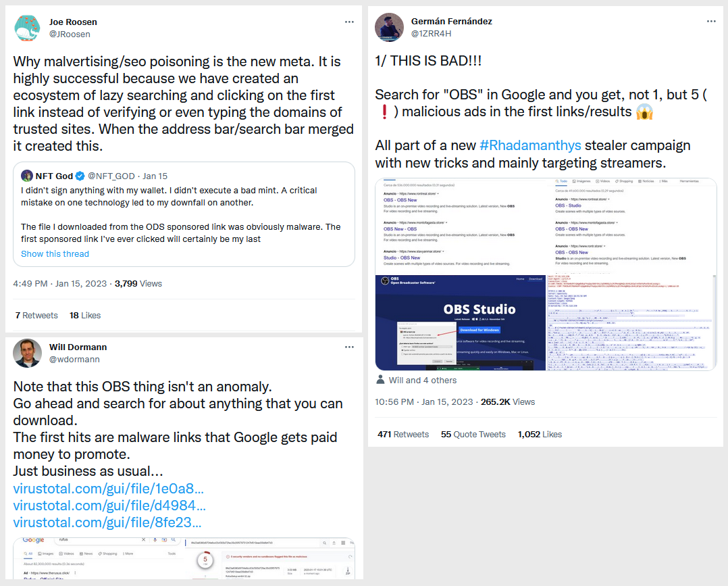Screen dimensions: 728x586
Task: Open the OBS Studio website screenshot image
Action: 461,322
